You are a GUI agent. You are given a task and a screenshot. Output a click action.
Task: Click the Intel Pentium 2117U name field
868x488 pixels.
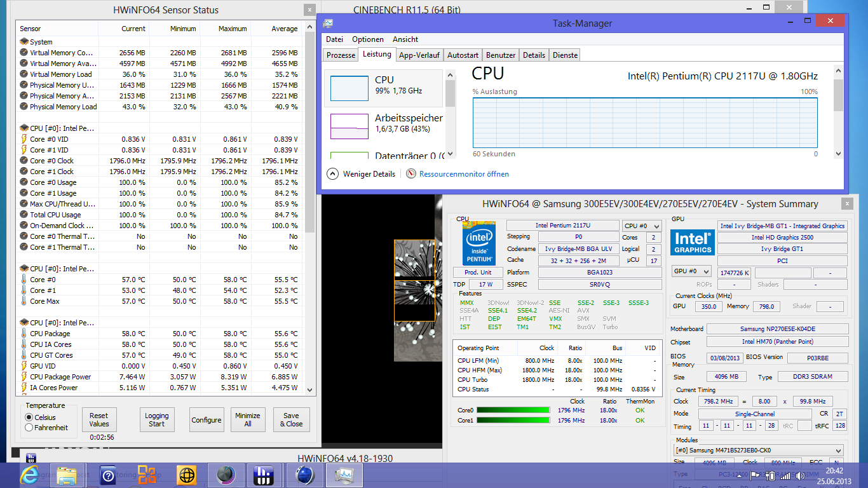click(562, 226)
